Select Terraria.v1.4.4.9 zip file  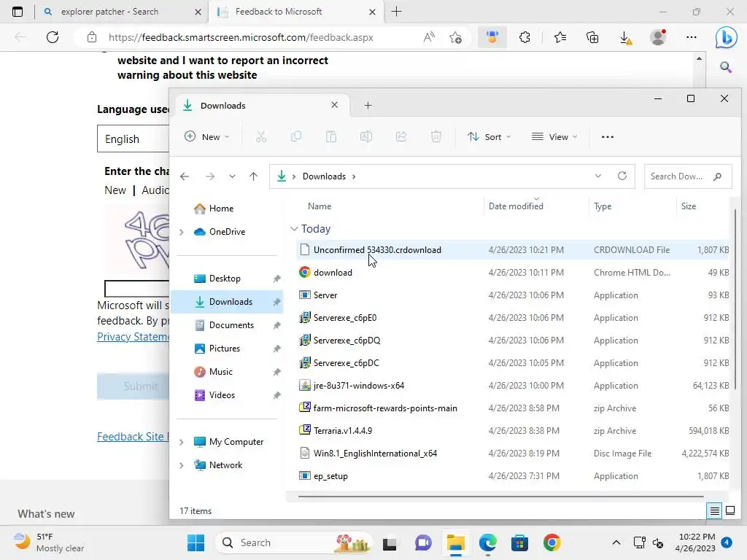coord(513,431)
